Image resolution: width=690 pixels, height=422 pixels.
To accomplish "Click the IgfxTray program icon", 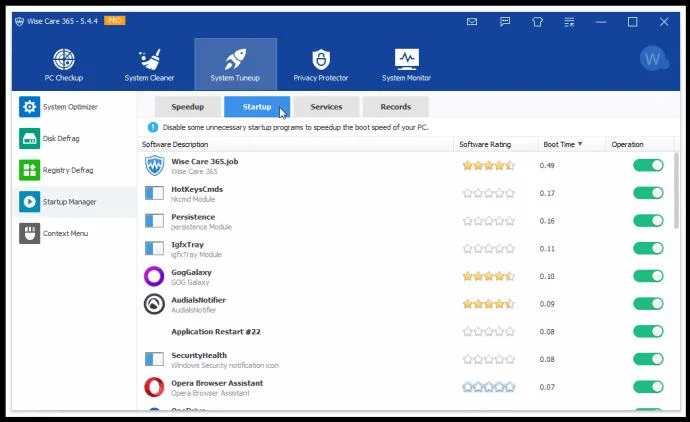I will (x=154, y=249).
